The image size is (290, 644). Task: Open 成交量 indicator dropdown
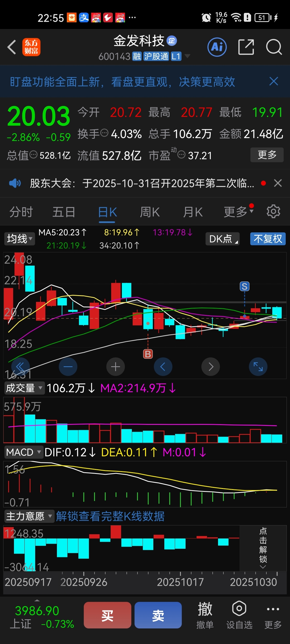pyautogui.click(x=24, y=388)
